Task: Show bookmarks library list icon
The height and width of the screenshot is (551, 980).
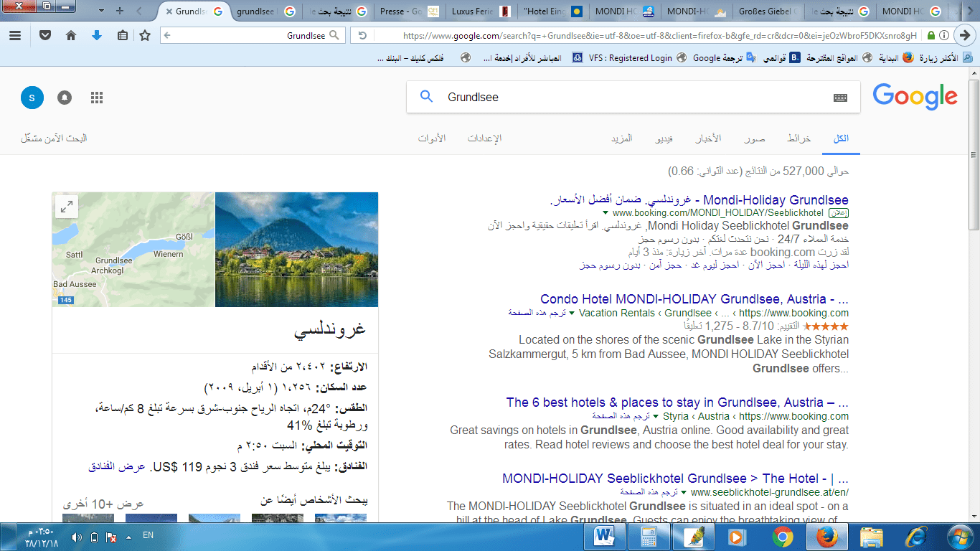Action: tap(122, 35)
